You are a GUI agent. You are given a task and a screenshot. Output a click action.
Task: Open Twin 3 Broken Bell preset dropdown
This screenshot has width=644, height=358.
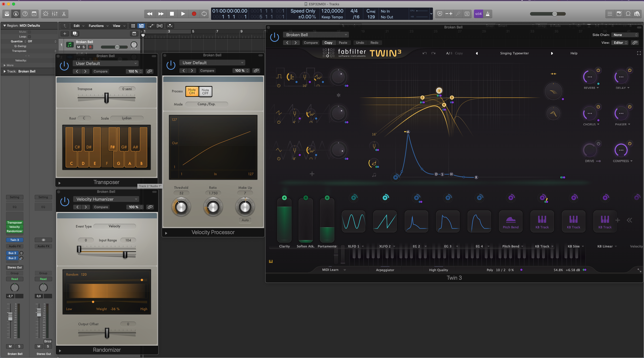pos(316,35)
